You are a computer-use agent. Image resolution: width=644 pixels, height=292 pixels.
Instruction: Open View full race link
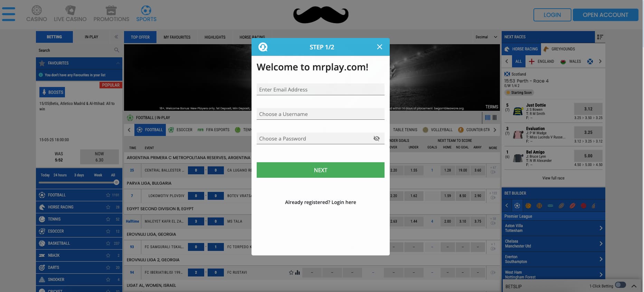553,178
